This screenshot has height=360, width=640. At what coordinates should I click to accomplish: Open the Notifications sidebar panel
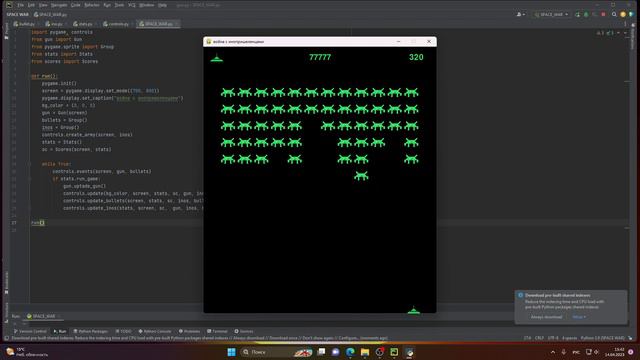(633, 37)
